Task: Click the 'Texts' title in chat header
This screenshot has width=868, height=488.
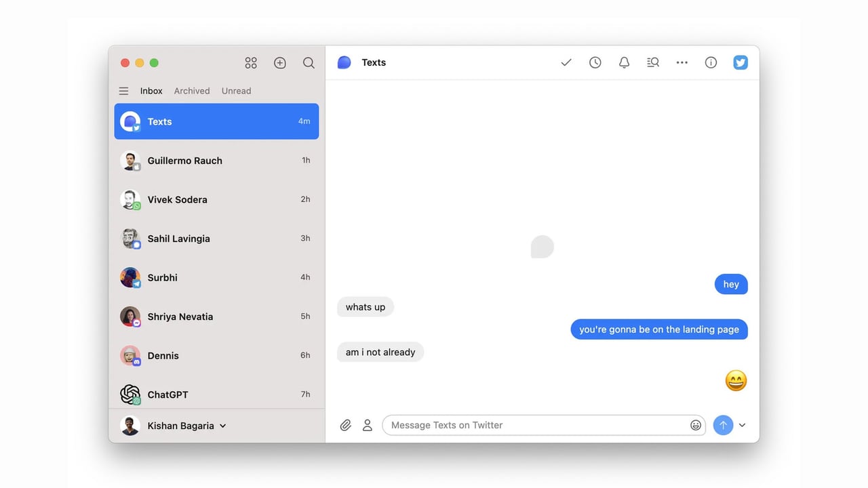Action: coord(374,62)
